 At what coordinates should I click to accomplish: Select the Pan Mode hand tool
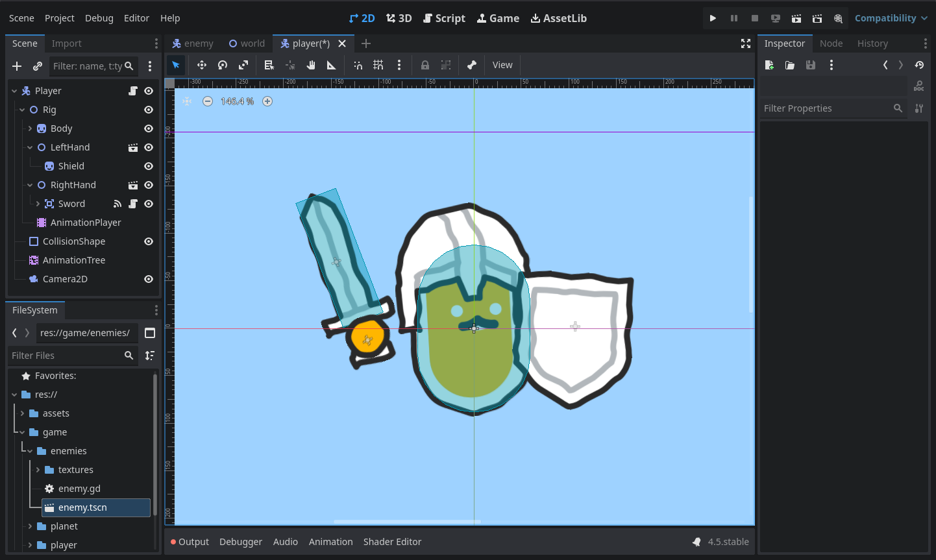[311, 65]
